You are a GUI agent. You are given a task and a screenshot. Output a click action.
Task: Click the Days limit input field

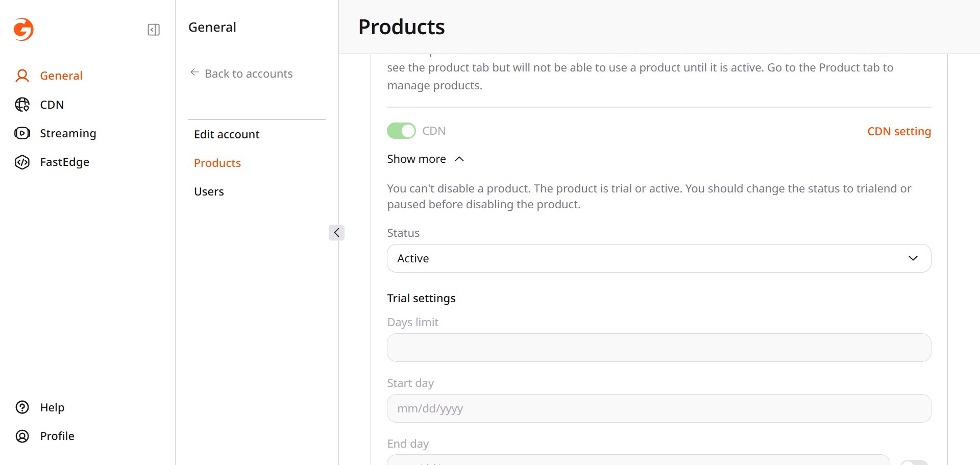659,348
